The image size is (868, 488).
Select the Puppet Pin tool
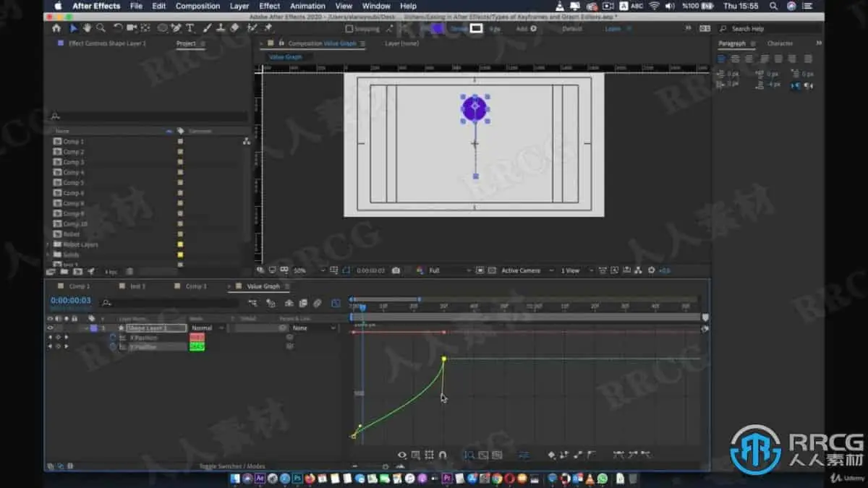(x=268, y=28)
